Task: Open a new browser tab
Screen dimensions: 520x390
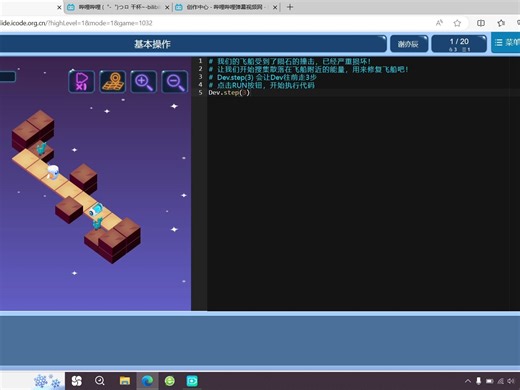Action: 290,7
